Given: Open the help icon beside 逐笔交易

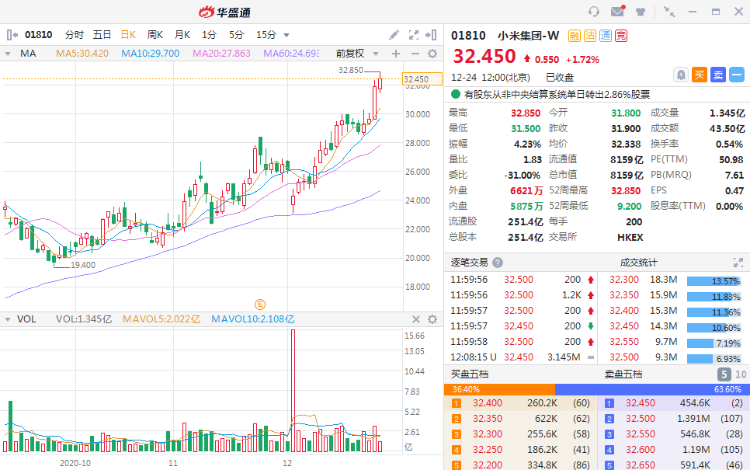Looking at the screenshot, I should tap(497, 262).
